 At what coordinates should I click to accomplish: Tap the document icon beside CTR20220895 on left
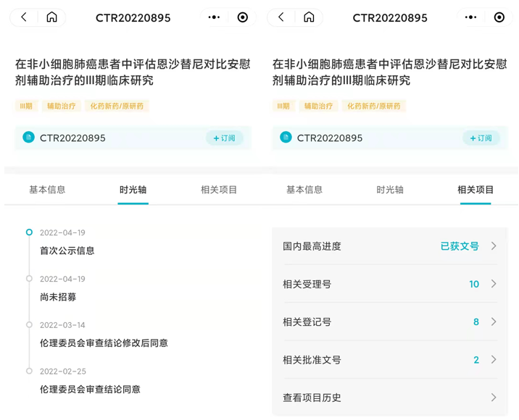(29, 138)
